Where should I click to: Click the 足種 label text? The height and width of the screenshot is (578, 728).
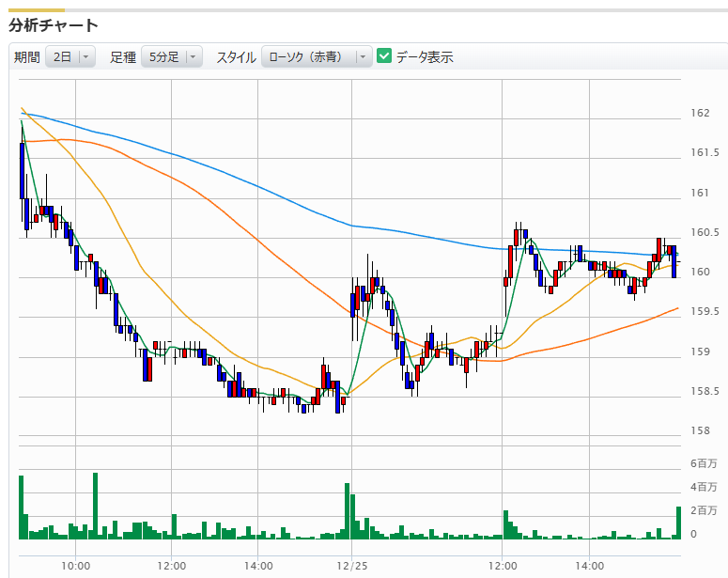[123, 57]
